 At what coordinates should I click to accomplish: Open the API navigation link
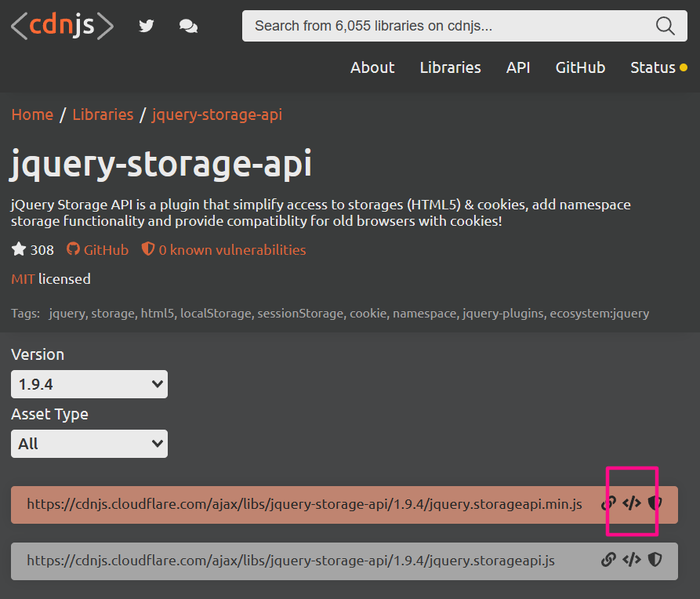point(518,67)
